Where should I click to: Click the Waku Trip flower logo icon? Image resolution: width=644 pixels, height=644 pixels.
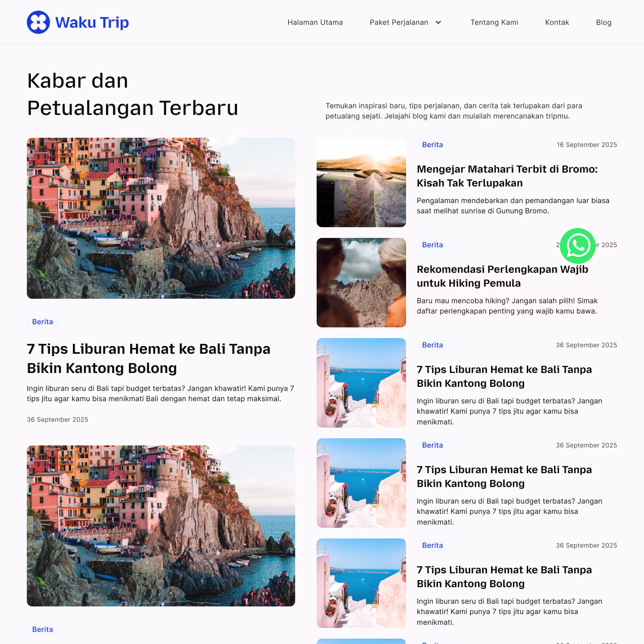click(x=38, y=22)
